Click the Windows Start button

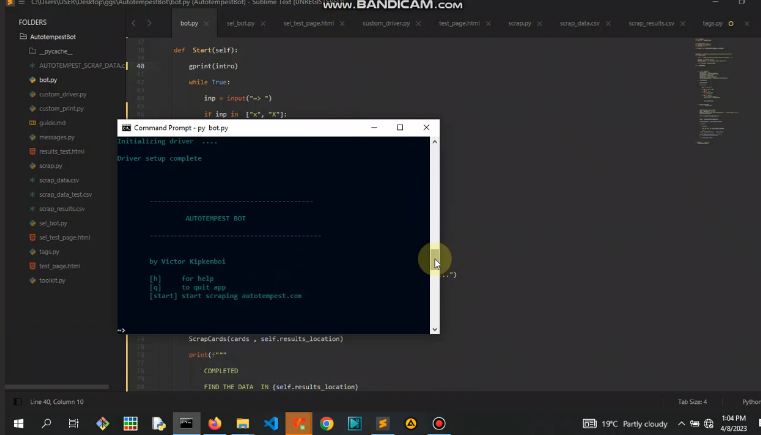[x=18, y=424]
